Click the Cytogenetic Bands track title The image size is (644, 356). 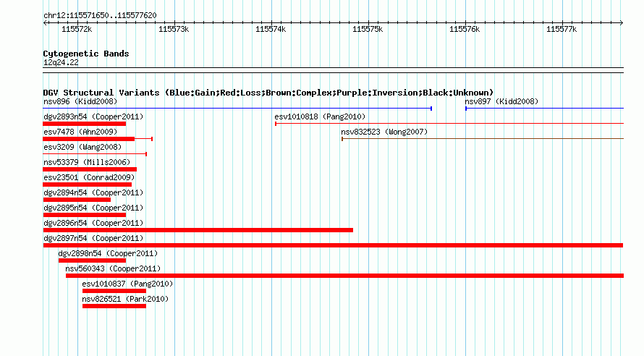(86, 54)
